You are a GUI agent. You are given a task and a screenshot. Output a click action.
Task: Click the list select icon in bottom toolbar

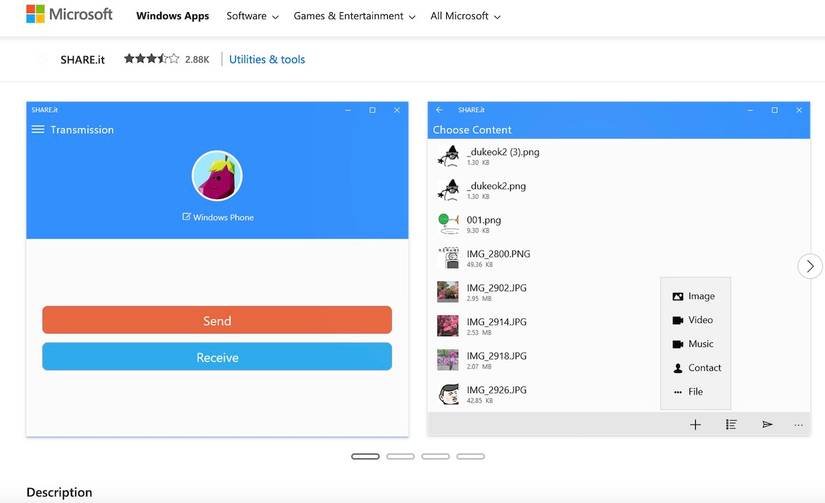pos(731,425)
